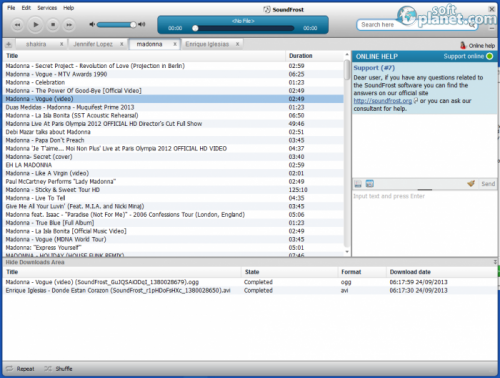Select Madonna - Vogue (video) row
The image size is (500, 378).
tap(173, 99)
